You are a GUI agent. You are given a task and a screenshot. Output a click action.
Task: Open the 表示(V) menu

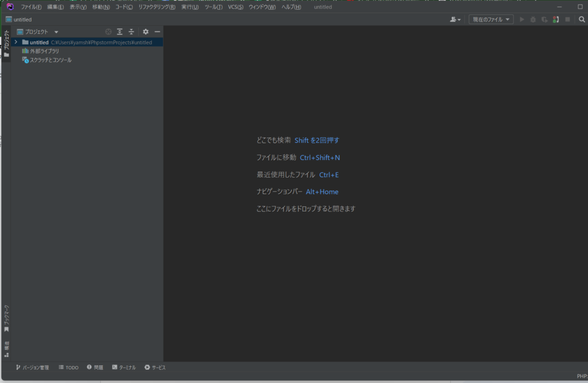(x=78, y=7)
